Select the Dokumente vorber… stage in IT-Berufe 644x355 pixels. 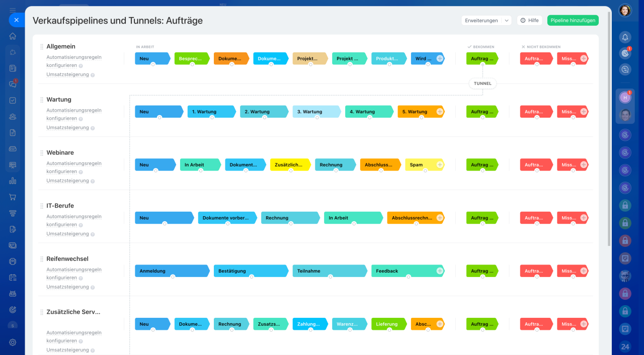(227, 218)
